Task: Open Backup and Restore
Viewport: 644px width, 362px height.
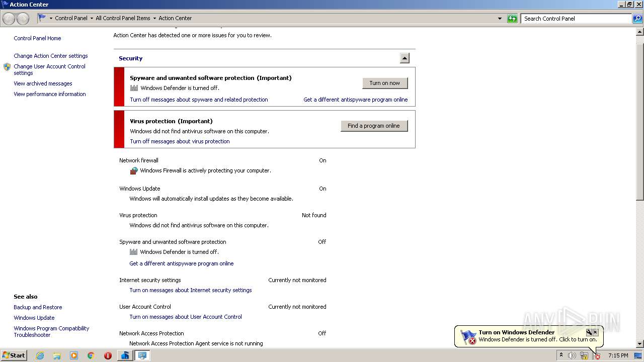Action: (38, 307)
